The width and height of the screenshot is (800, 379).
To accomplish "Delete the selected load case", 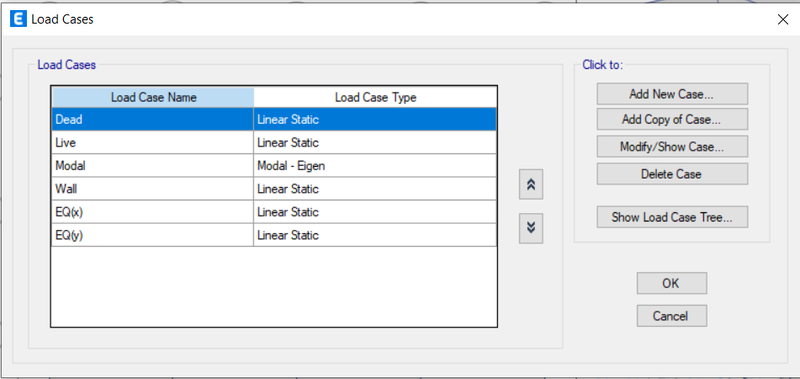I will tap(672, 174).
